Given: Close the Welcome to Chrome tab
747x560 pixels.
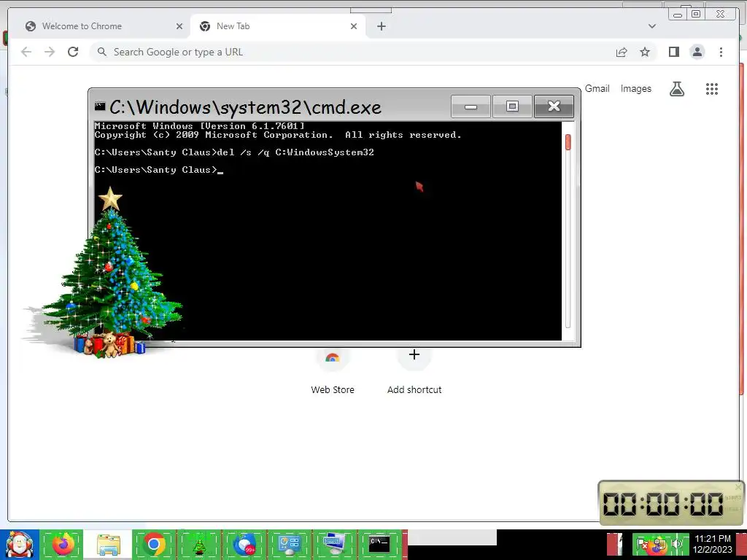Looking at the screenshot, I should tap(179, 27).
